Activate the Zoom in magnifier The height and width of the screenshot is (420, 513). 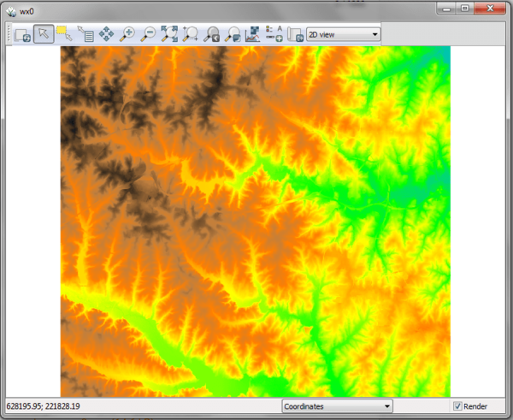tap(127, 35)
